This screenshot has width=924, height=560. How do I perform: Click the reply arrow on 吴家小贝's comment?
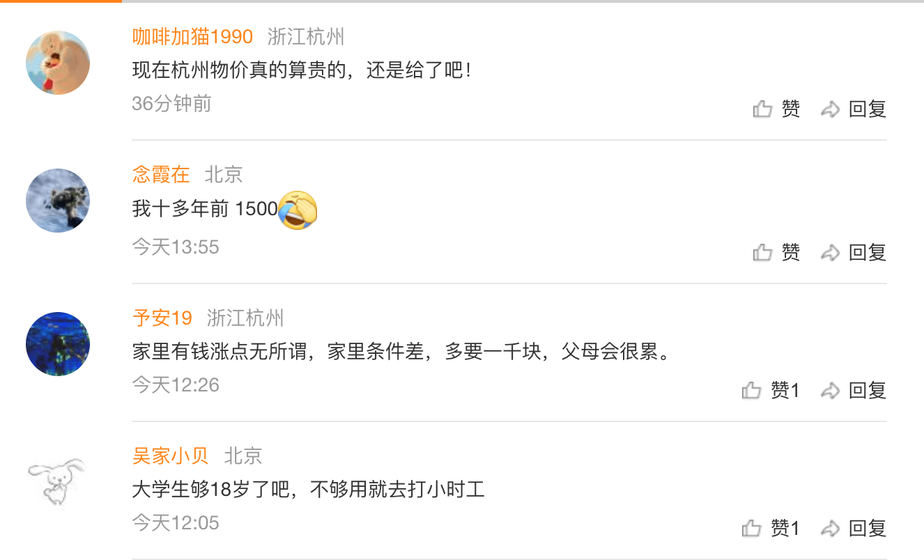[830, 529]
